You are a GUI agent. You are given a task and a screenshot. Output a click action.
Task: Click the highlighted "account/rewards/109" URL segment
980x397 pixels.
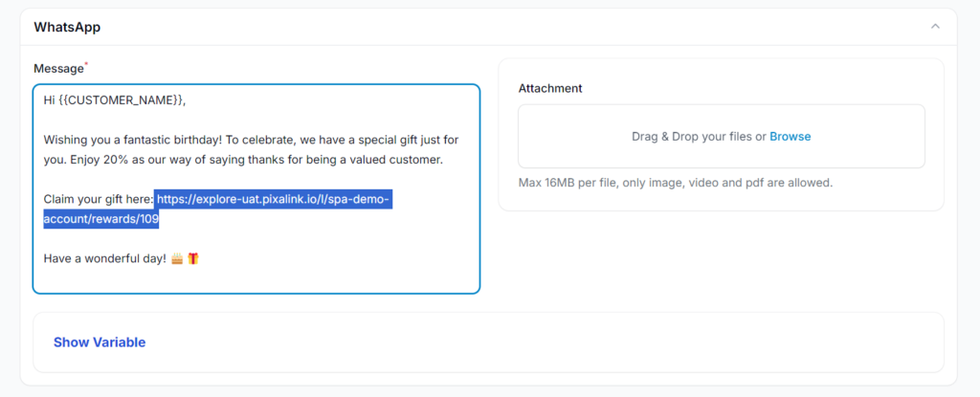point(100,219)
